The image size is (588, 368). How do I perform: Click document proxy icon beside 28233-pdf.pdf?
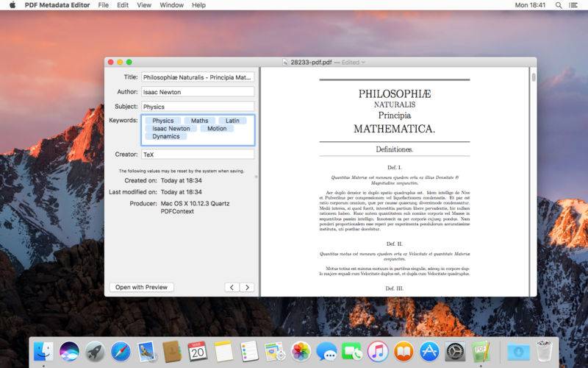285,63
